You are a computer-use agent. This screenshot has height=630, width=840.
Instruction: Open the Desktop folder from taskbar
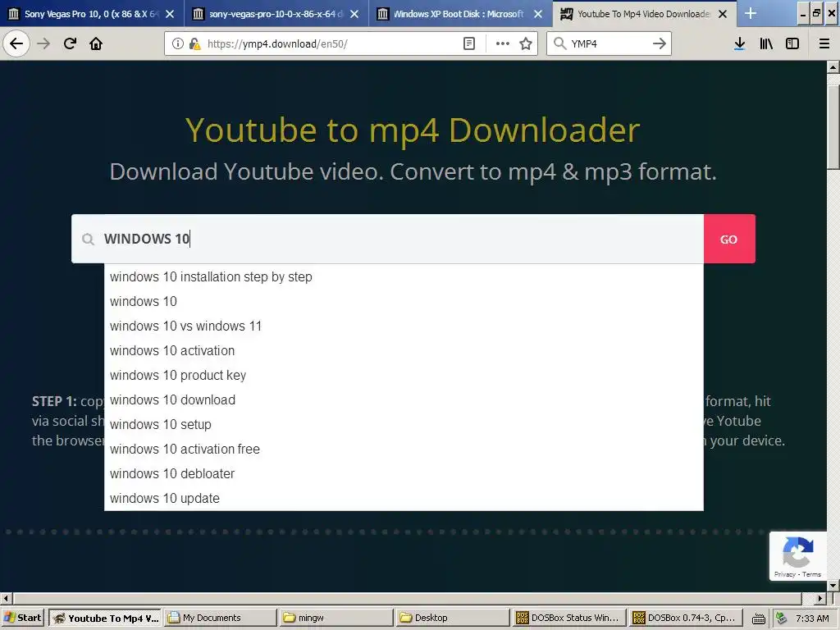(x=453, y=618)
